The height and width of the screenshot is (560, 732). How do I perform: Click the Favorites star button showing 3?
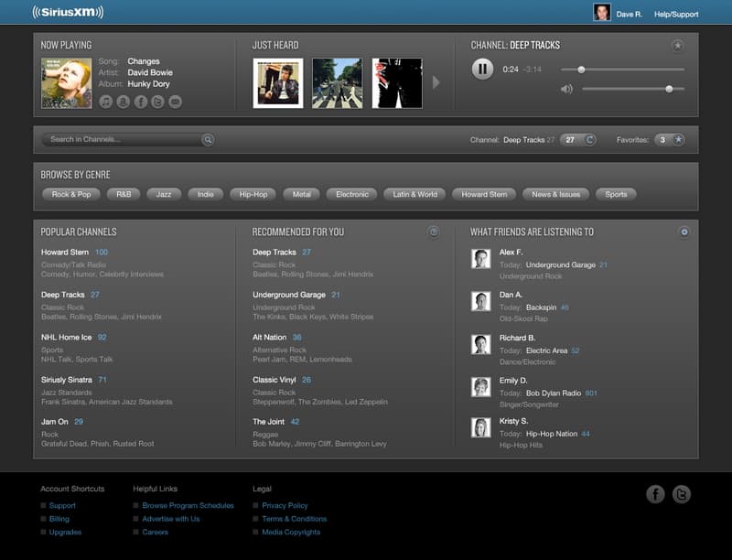coord(678,140)
